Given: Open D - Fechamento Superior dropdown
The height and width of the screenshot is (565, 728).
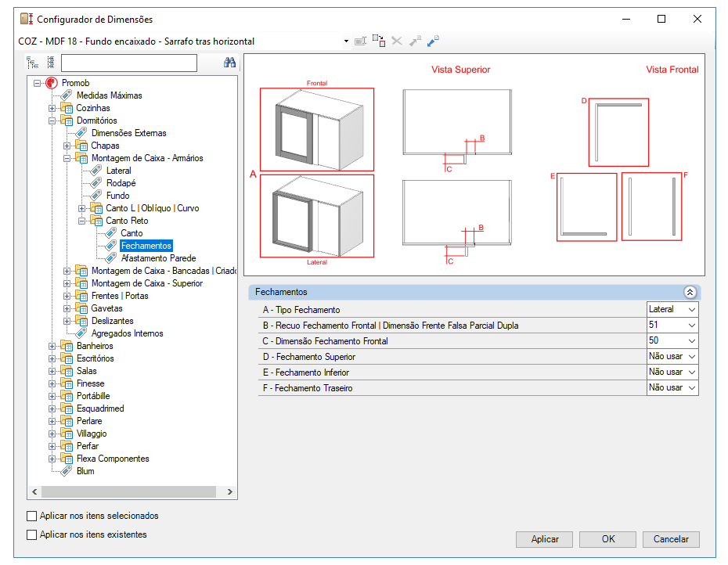Looking at the screenshot, I should pos(691,357).
